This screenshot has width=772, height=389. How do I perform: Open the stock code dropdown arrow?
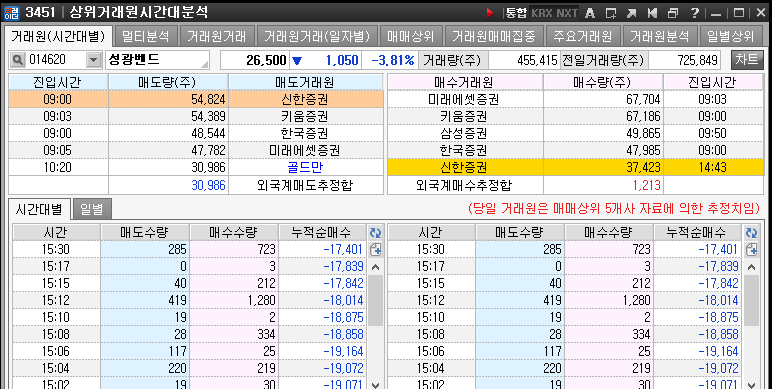tap(93, 60)
